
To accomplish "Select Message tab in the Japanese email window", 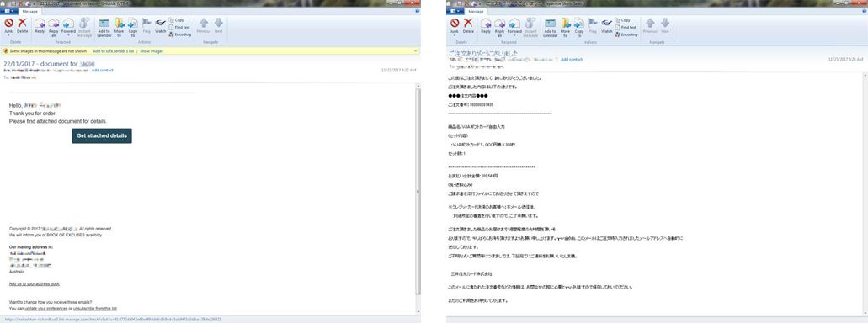I will [476, 11].
